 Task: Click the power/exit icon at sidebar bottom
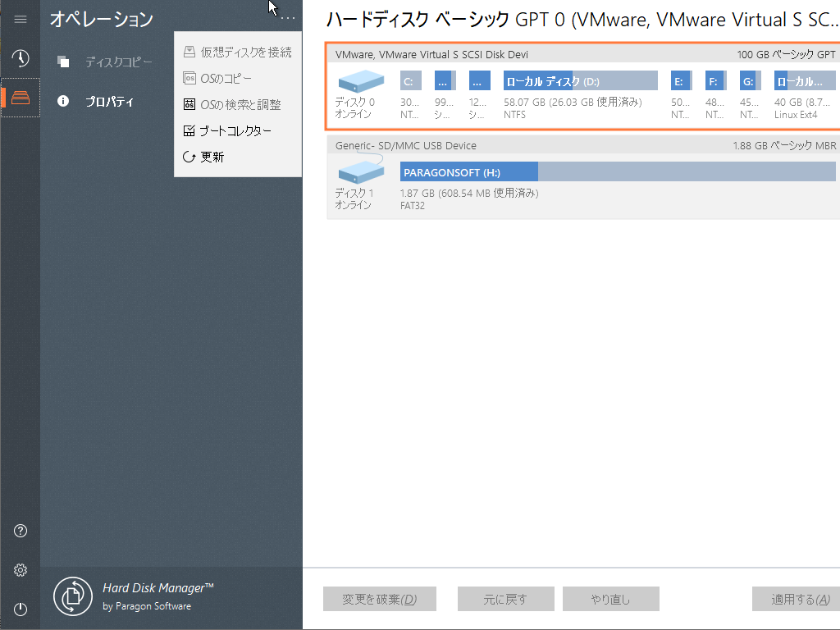click(21, 609)
